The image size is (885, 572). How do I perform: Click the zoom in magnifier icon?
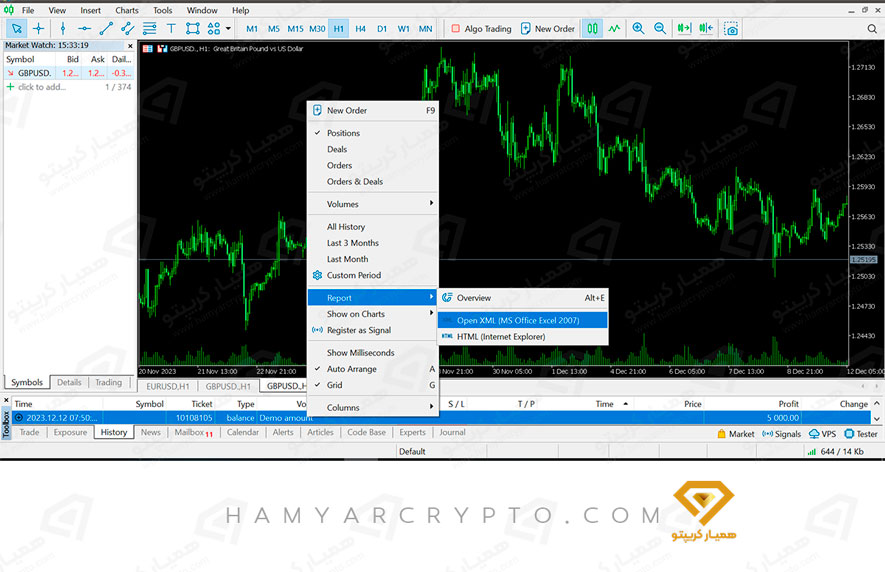point(638,29)
